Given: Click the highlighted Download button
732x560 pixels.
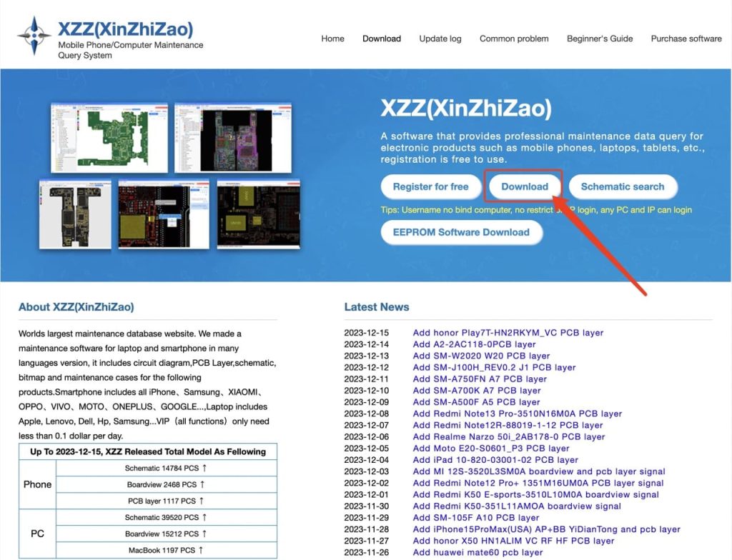Looking at the screenshot, I should tap(523, 186).
